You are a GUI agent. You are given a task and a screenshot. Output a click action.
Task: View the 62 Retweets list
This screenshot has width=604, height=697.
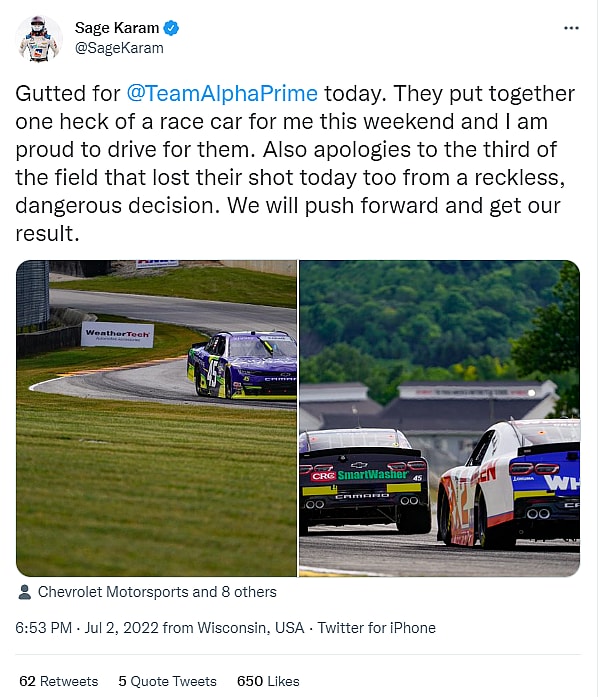pos(59,681)
